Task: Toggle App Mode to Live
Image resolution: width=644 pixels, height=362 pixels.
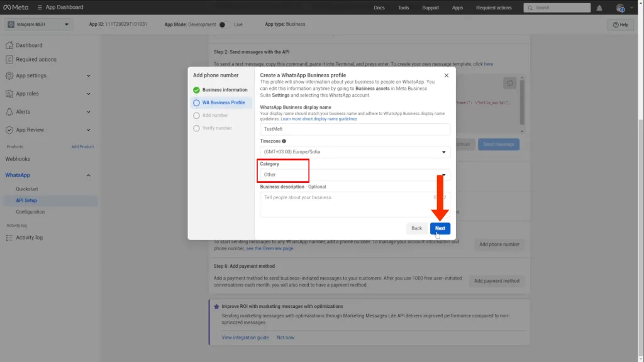Action: pos(225,25)
